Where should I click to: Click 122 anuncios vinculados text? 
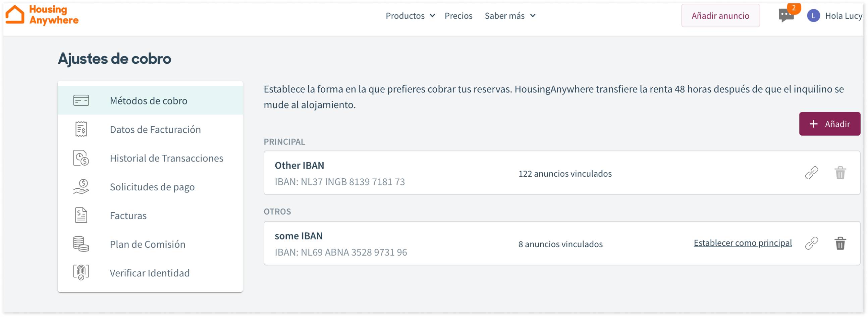pyautogui.click(x=565, y=173)
